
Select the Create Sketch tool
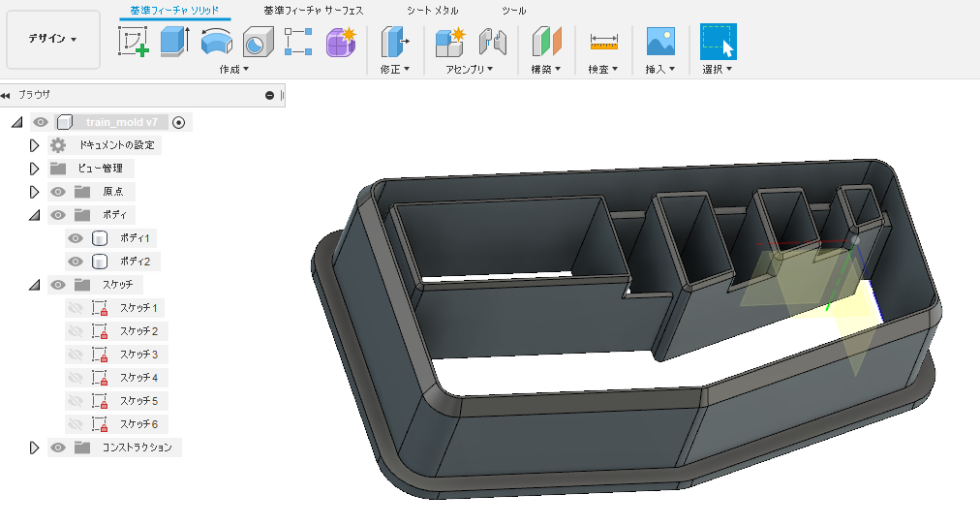(x=133, y=42)
